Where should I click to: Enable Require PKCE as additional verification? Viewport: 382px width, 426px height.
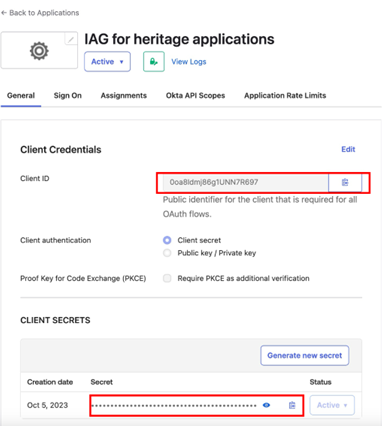[x=167, y=278]
